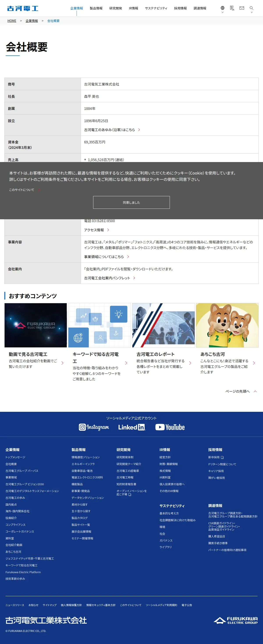The width and height of the screenshot is (263, 644).
Task: Click the Furukawa Electric Group footer logo
Action: [236, 620]
